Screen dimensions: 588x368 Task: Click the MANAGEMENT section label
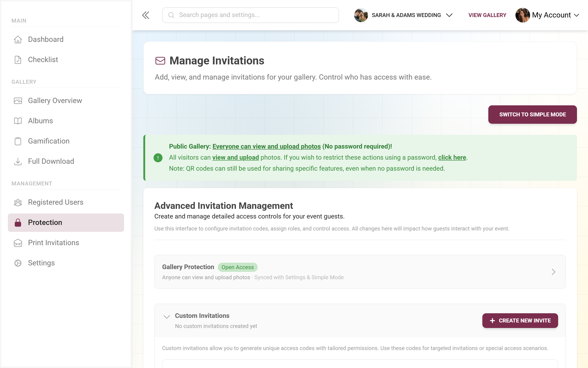[32, 184]
